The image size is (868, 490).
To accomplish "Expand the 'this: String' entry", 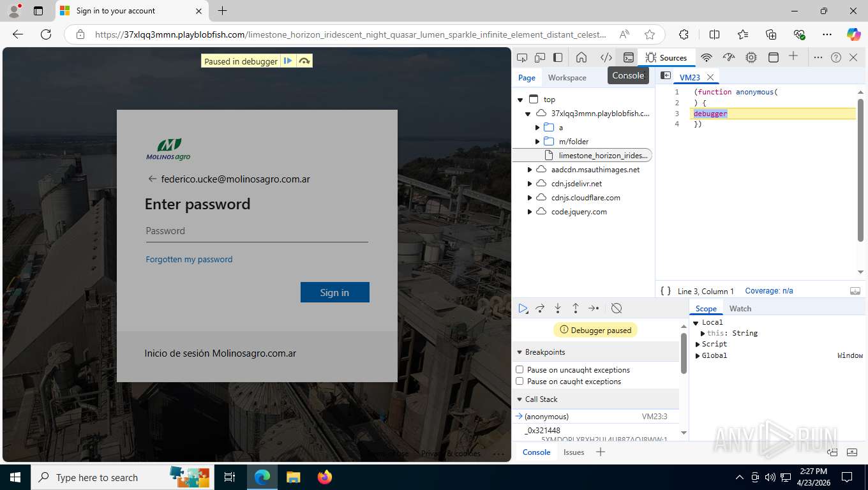I will tap(703, 333).
